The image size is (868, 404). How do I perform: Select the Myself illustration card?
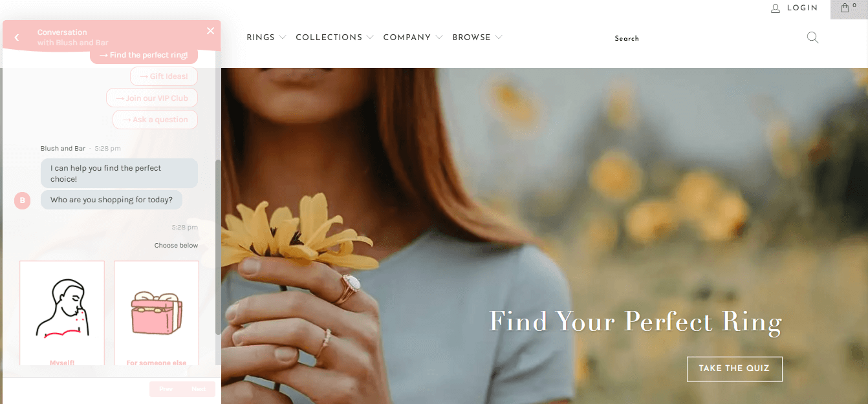point(62,314)
